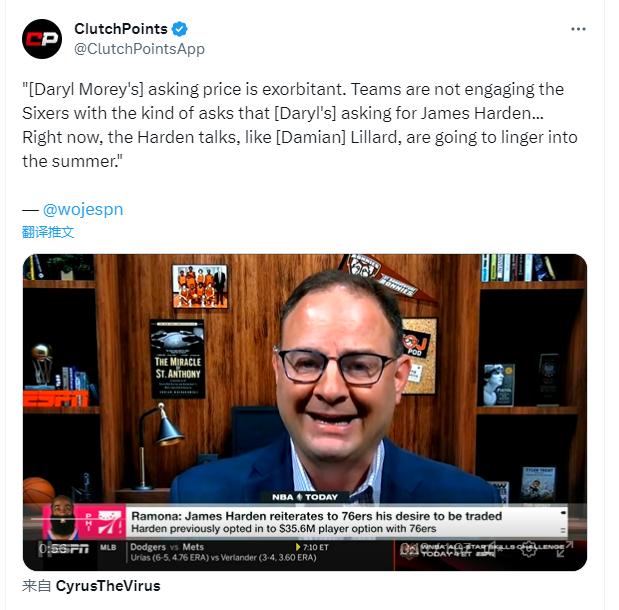Open the three-dot more options menu
Viewport: 619px width, 610px height.
578,29
